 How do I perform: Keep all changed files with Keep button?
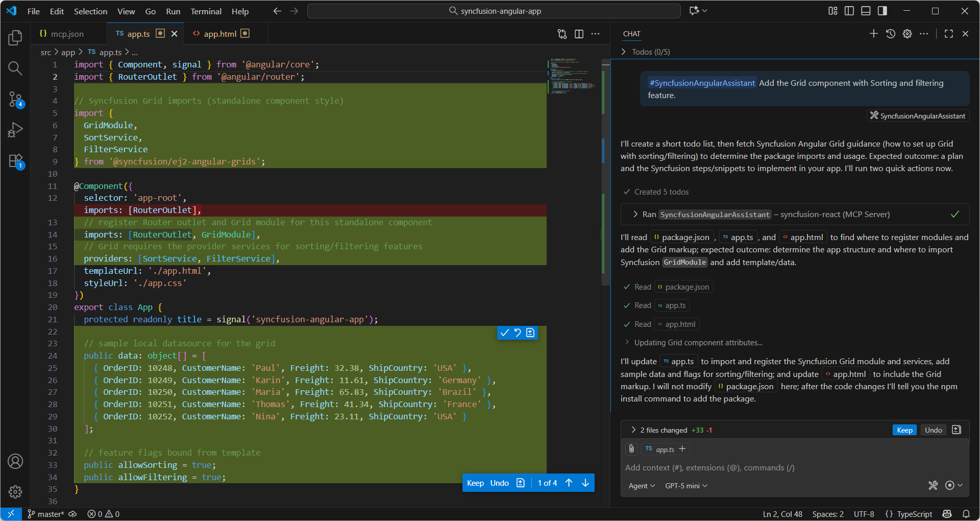tap(904, 430)
